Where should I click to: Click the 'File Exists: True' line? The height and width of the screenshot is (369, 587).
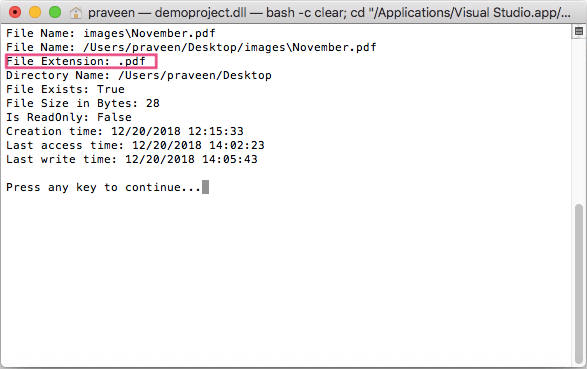[65, 89]
